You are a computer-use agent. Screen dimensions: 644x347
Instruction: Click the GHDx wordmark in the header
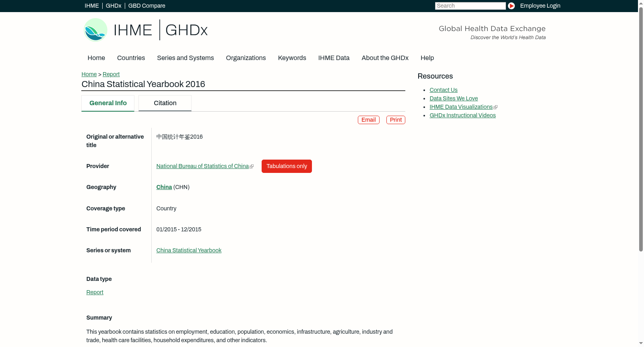pos(186,30)
